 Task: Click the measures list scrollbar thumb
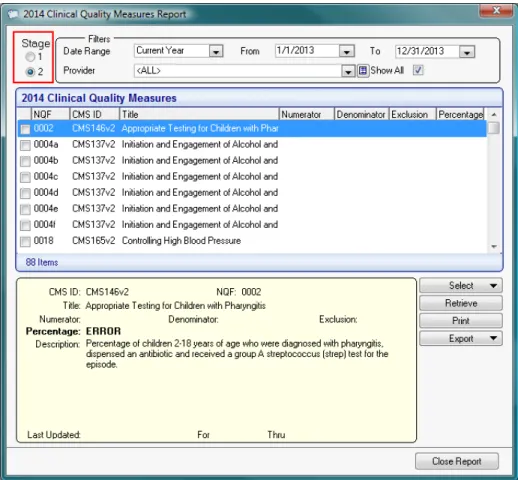click(x=494, y=128)
